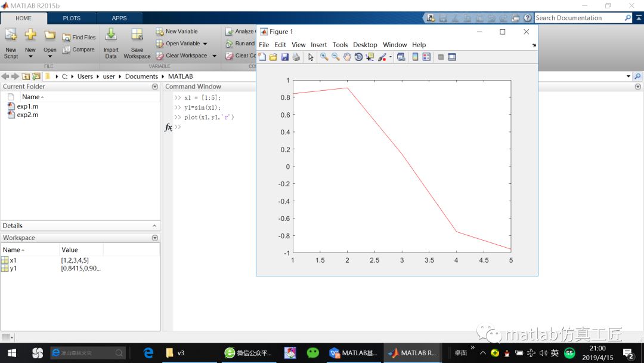Activate the Rotate 3D tool
Viewport: 644px width, 363px height.
[358, 57]
